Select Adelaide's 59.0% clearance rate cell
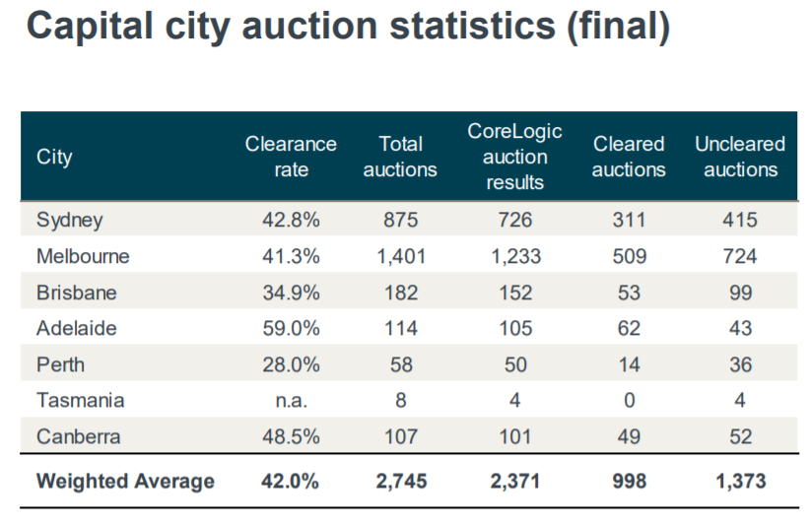This screenshot has width=812, height=525. (291, 329)
